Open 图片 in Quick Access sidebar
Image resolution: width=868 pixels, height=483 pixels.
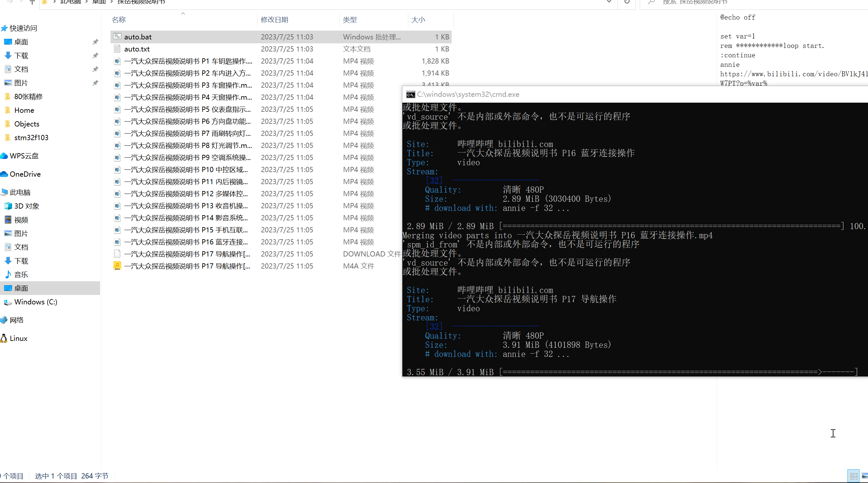coord(21,83)
